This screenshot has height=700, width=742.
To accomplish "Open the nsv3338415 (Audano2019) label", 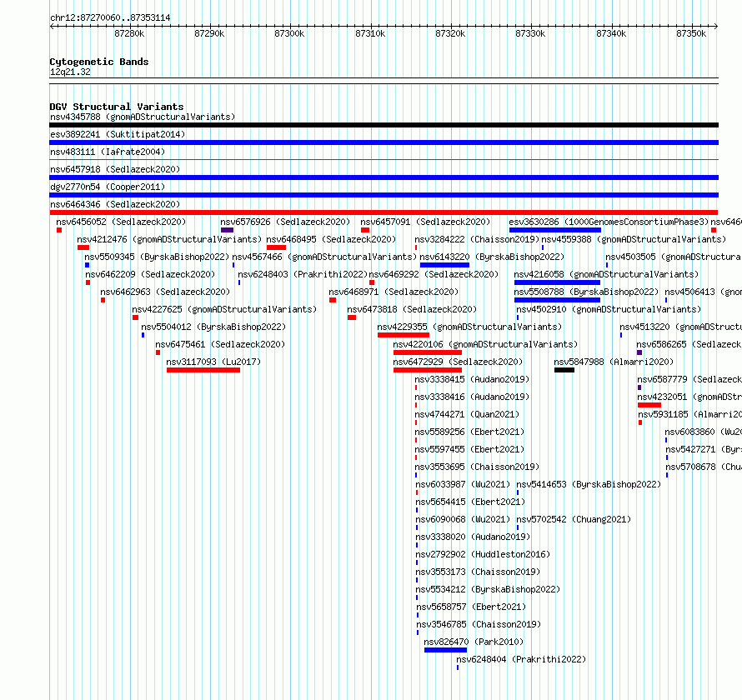I will 472,379.
